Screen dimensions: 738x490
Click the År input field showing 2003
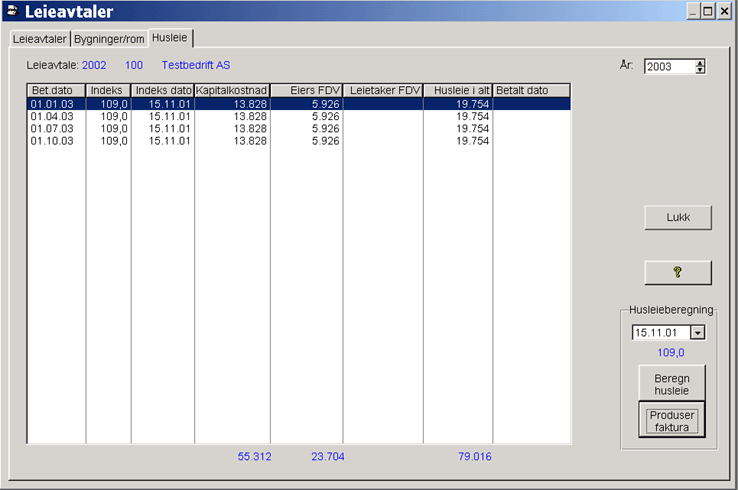click(669, 66)
